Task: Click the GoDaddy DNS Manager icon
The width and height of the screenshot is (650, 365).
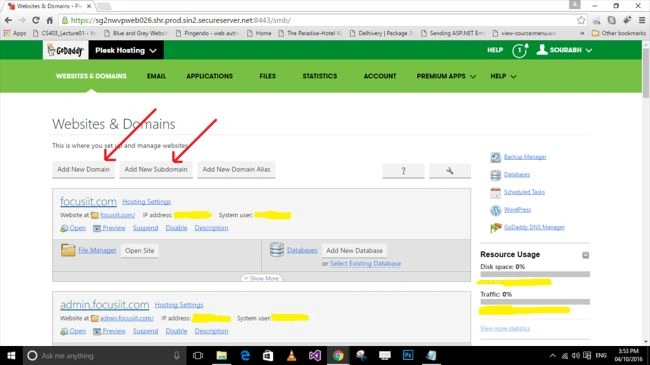Action: click(x=495, y=228)
